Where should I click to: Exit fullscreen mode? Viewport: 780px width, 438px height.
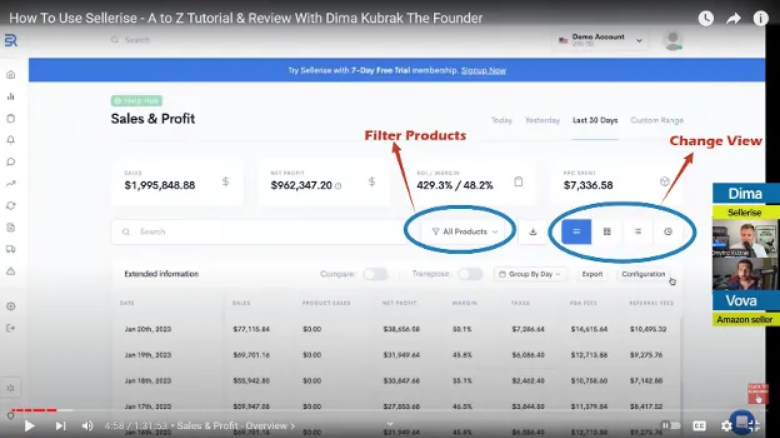[x=754, y=426]
